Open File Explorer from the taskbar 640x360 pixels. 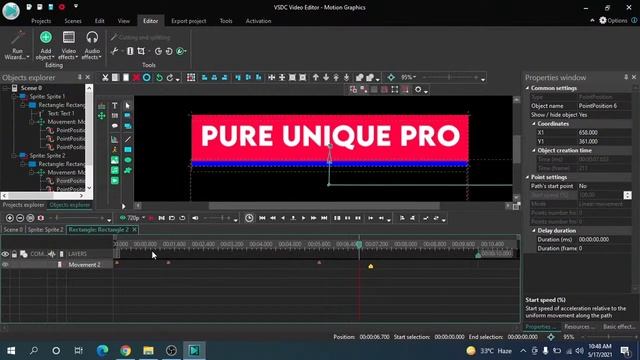tap(148, 350)
